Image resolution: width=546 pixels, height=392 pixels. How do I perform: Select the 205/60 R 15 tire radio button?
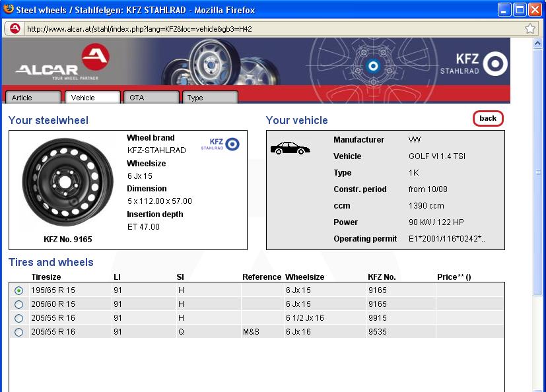(18, 304)
